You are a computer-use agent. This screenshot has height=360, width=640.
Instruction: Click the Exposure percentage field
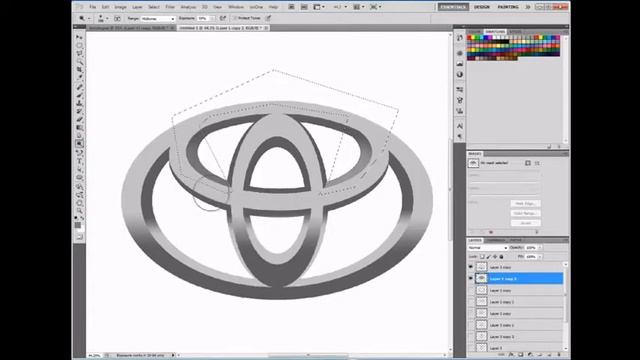(x=203, y=19)
